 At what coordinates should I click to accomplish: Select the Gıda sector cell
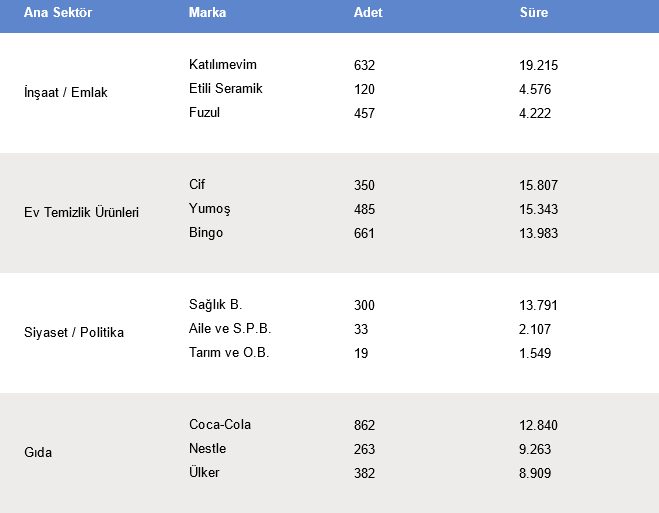[37, 452]
